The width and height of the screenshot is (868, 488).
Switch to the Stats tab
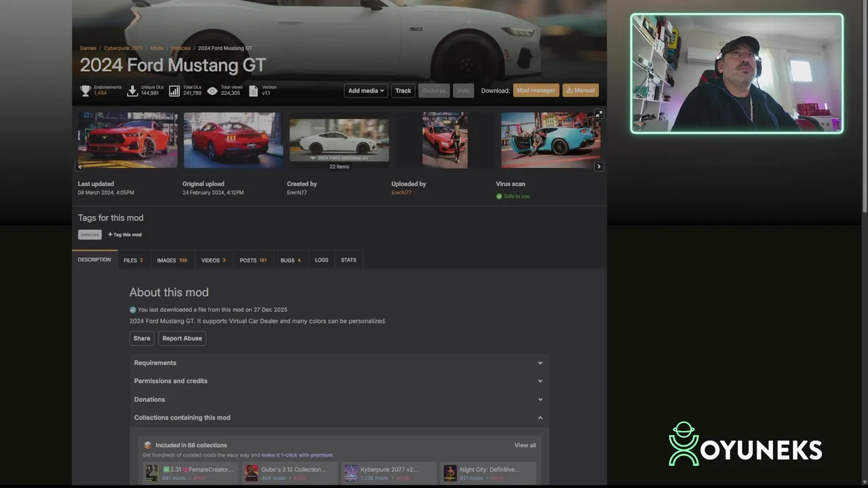click(x=349, y=260)
